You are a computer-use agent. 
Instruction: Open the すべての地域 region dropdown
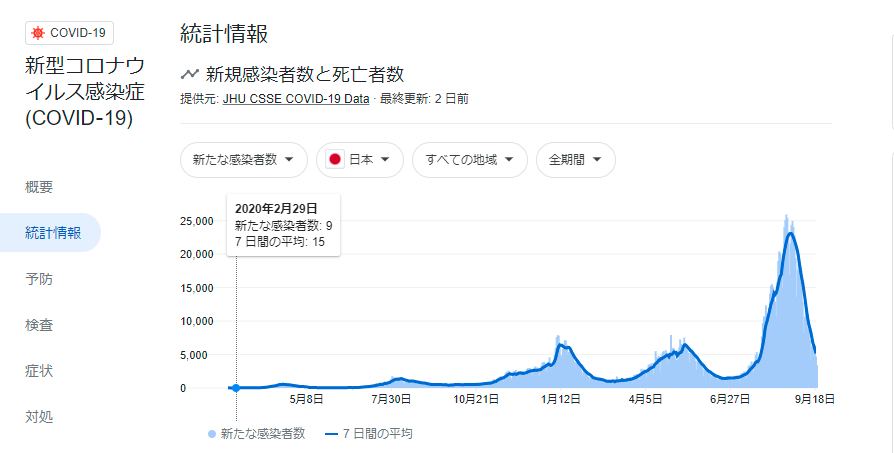point(470,160)
